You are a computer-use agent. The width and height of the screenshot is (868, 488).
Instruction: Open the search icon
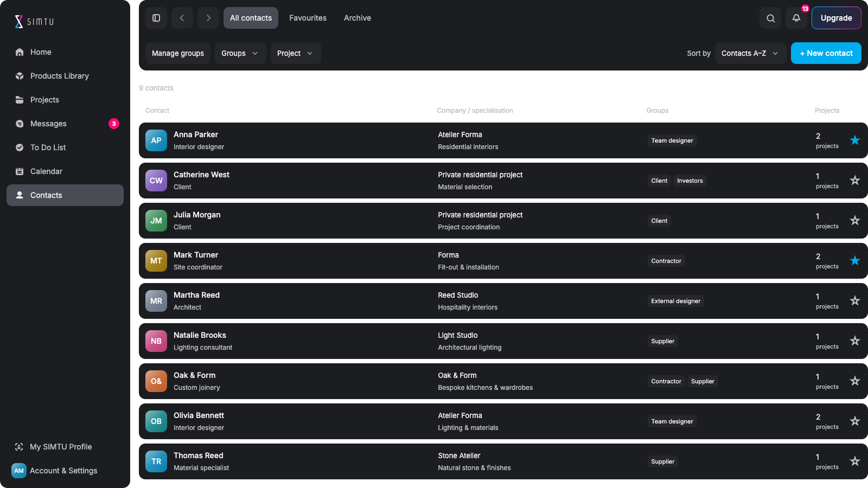click(x=770, y=18)
